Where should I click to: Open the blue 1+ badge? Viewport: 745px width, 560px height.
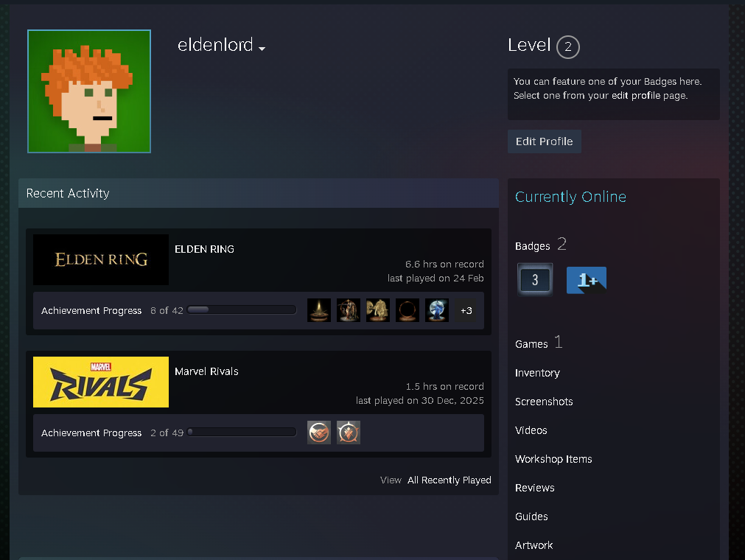click(586, 280)
